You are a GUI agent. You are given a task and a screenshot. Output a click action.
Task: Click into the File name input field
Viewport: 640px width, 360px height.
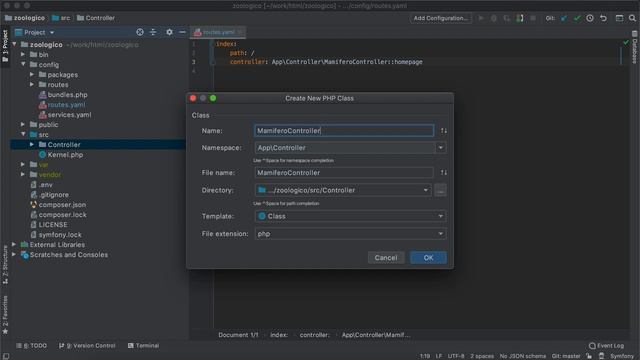[344, 173]
